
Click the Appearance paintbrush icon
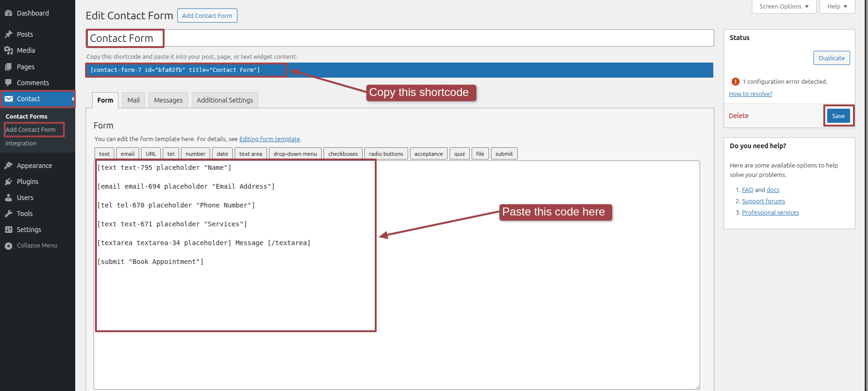click(x=8, y=166)
